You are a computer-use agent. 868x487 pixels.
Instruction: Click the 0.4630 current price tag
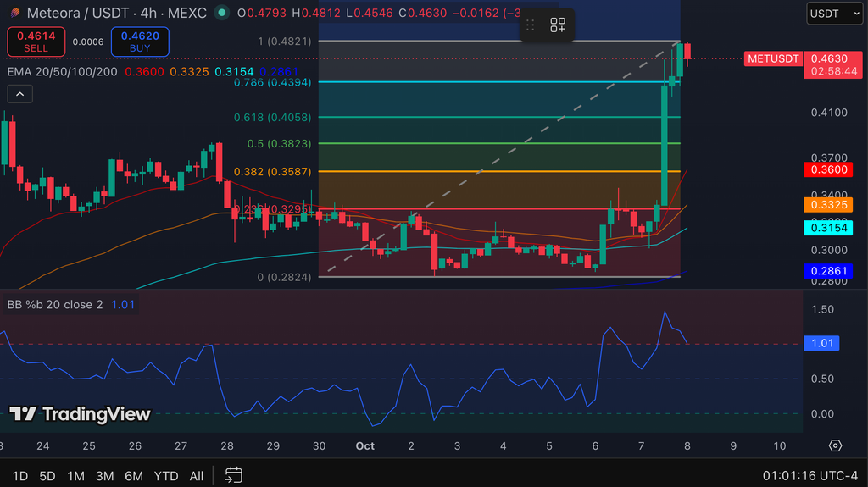tap(833, 64)
